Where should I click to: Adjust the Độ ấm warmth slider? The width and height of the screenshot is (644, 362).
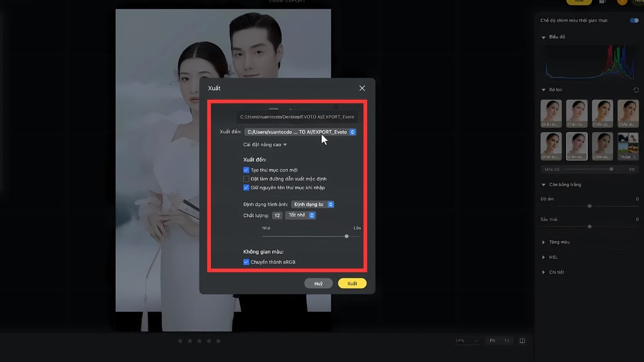click(590, 206)
